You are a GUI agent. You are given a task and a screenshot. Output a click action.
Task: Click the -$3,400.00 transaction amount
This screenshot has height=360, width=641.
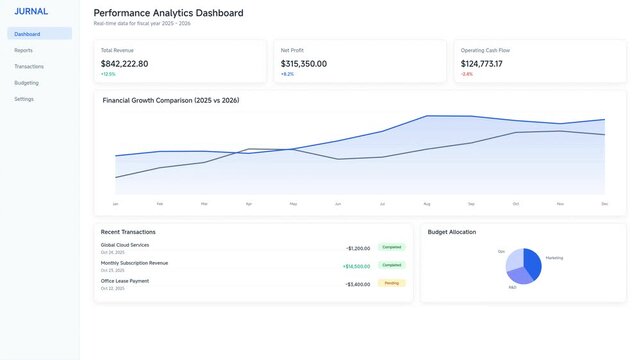pos(358,284)
